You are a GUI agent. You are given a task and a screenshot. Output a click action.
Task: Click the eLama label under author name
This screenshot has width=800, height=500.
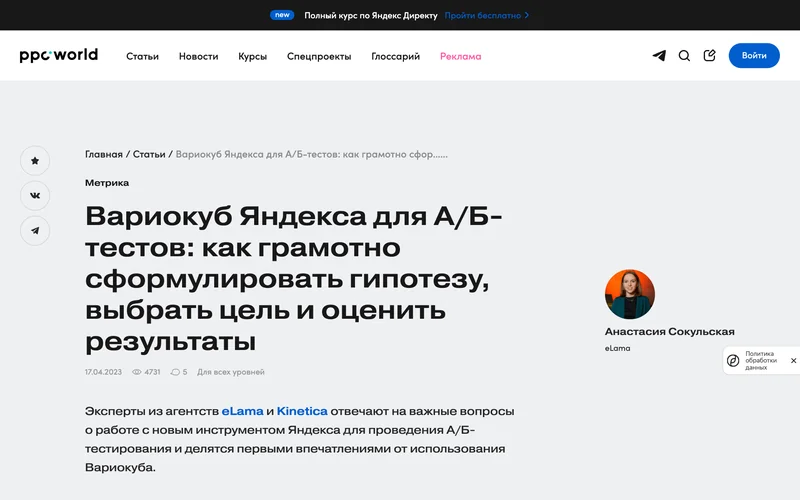coord(617,348)
